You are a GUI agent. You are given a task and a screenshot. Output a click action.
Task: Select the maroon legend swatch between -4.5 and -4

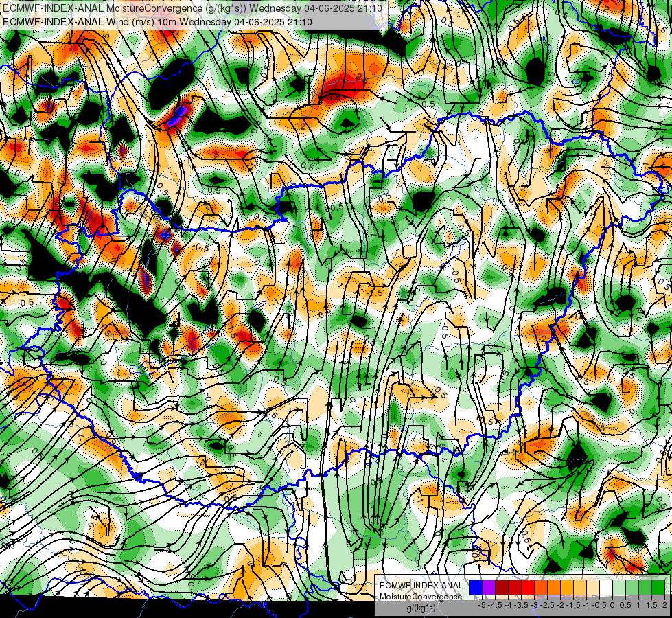click(502, 588)
